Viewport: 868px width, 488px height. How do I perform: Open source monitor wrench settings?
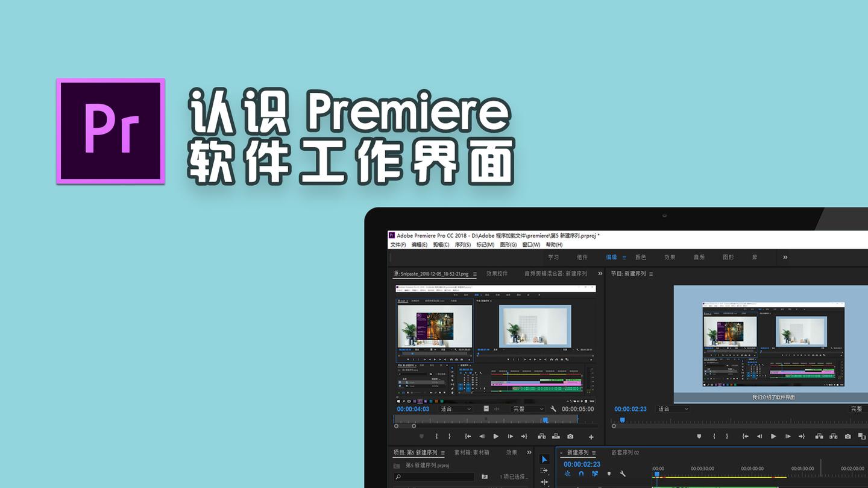click(553, 409)
